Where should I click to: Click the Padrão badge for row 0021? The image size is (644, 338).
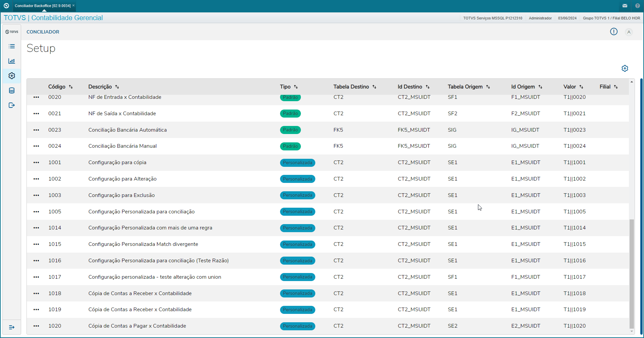coord(290,114)
